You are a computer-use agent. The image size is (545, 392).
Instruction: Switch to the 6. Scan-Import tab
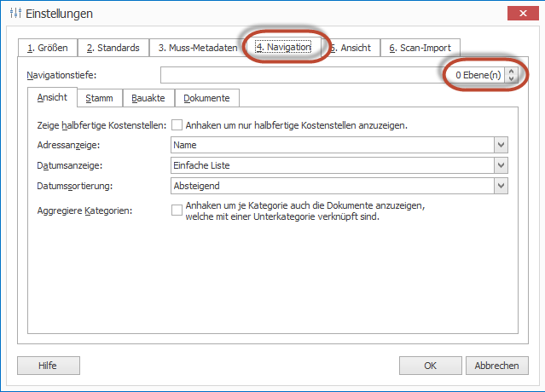pos(420,48)
